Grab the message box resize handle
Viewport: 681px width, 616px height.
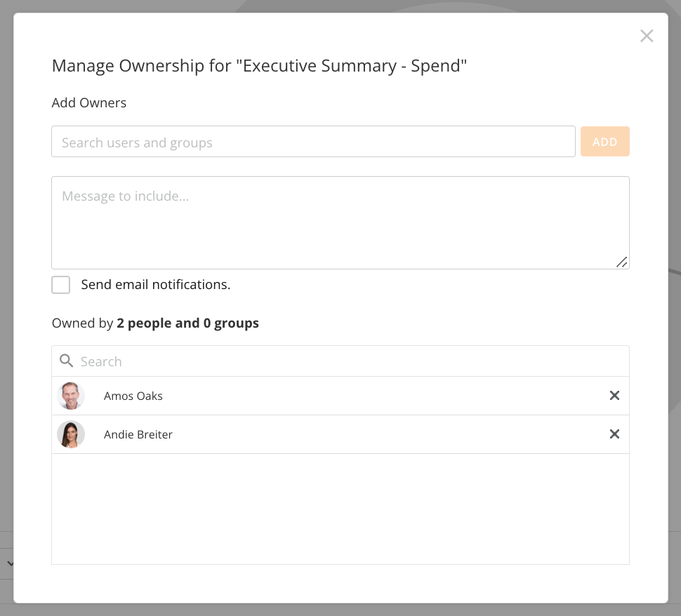[622, 262]
